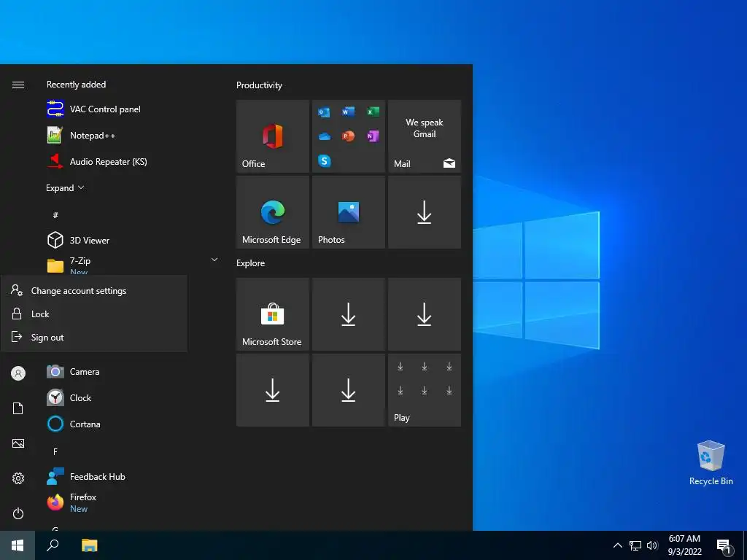Show hidden system tray icons
This screenshot has height=560, width=747.
click(x=617, y=545)
